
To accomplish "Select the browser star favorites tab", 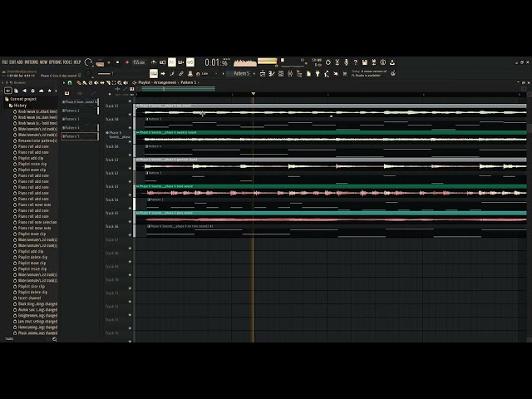I will pyautogui.click(x=50, y=91).
